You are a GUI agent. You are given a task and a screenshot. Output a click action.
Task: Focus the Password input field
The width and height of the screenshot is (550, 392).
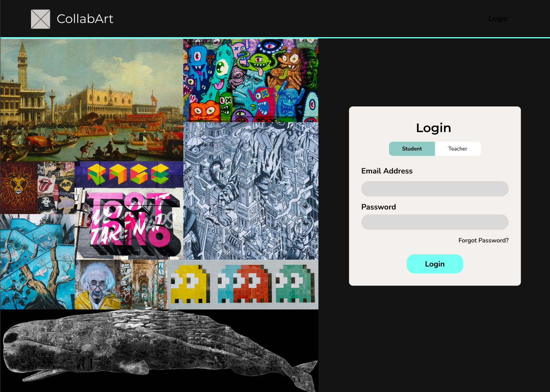435,222
